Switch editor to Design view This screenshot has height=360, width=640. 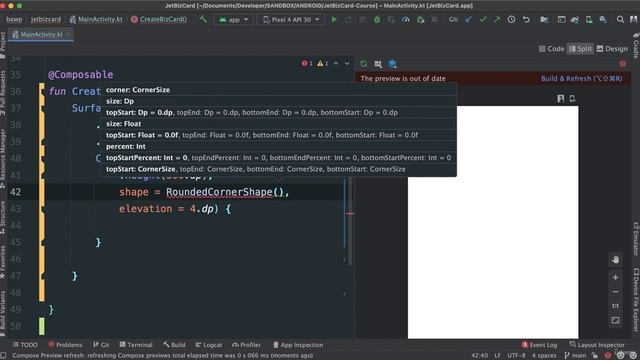pos(612,49)
